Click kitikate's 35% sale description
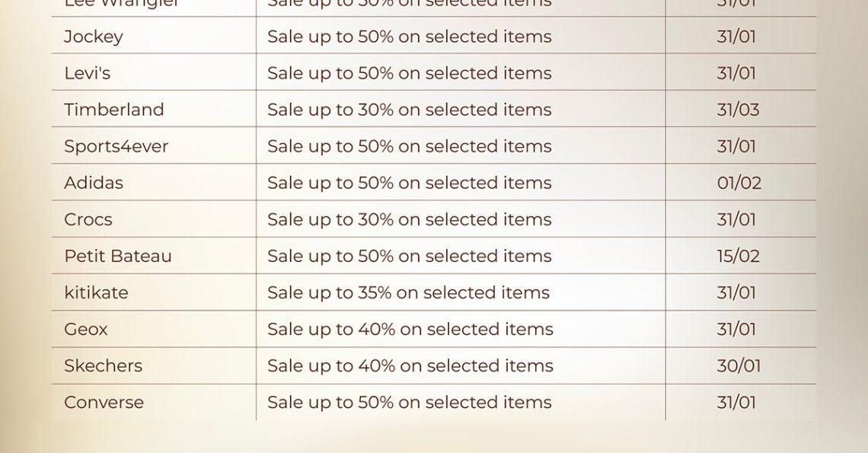 (x=408, y=292)
